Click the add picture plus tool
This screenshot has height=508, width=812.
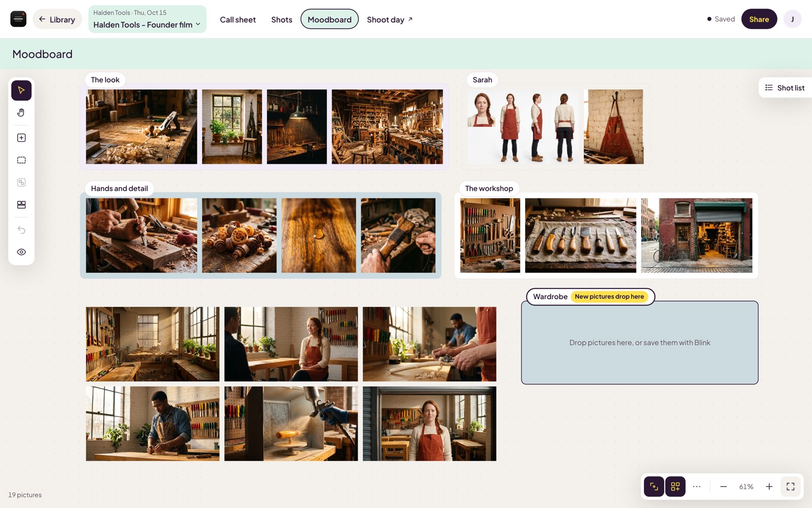(21, 138)
